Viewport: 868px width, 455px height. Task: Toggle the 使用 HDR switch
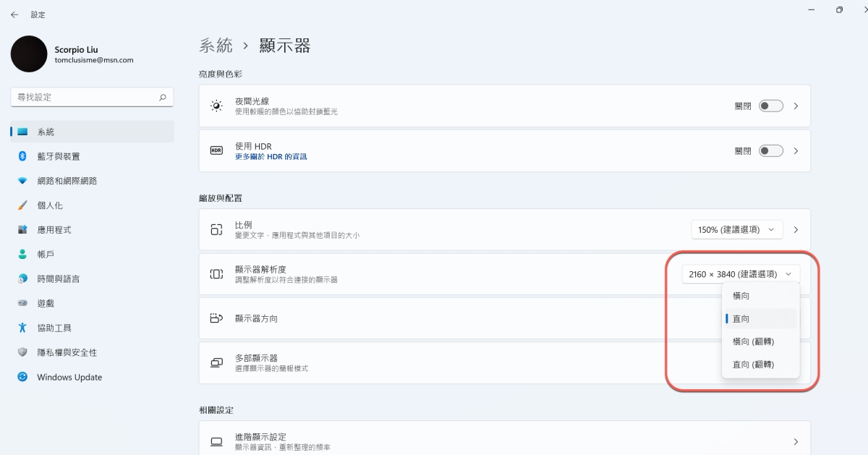click(771, 151)
